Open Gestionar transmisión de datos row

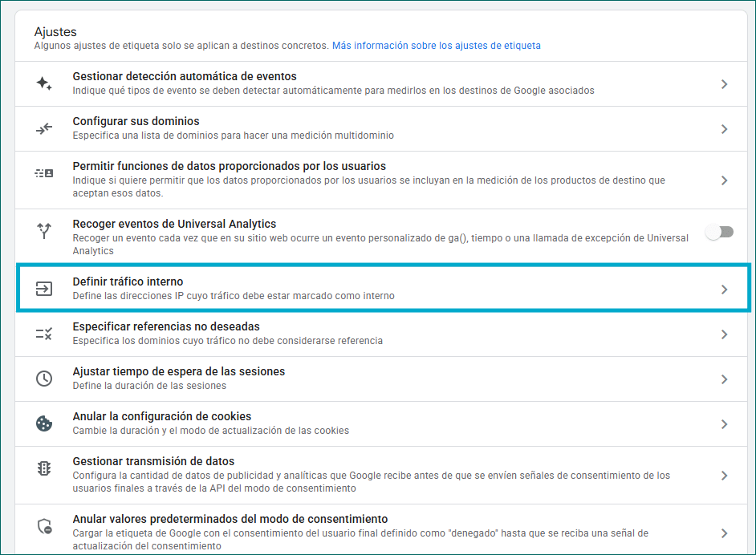(x=153, y=461)
